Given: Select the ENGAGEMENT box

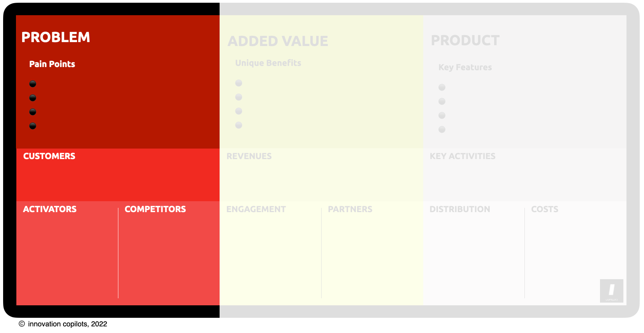Looking at the screenshot, I should click(x=270, y=253).
